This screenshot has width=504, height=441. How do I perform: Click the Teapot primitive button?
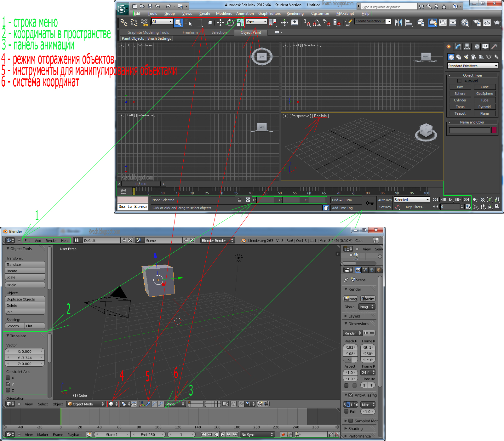pos(460,113)
